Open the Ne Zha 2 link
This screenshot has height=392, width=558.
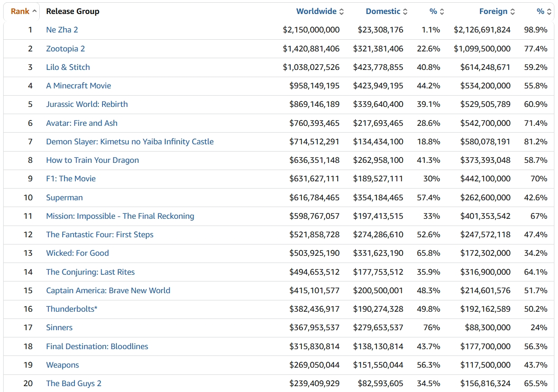[62, 30]
